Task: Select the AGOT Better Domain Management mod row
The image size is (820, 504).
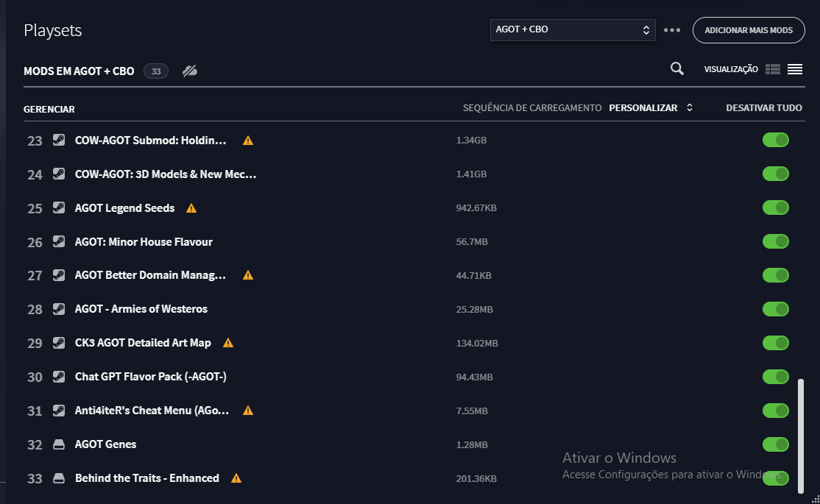Action: (150, 275)
